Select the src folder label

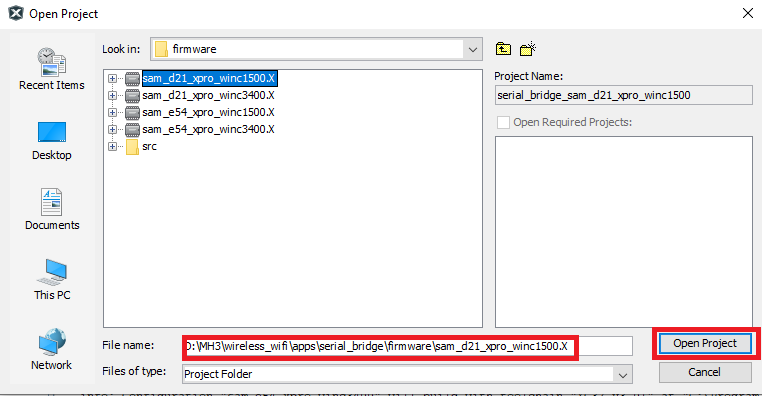coord(149,146)
